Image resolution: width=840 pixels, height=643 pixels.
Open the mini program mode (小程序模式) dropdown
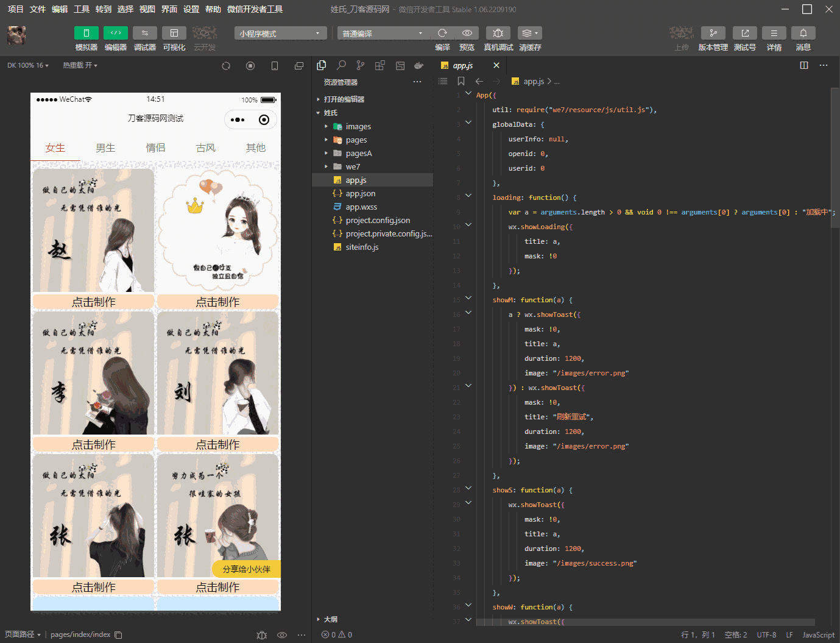(x=280, y=34)
